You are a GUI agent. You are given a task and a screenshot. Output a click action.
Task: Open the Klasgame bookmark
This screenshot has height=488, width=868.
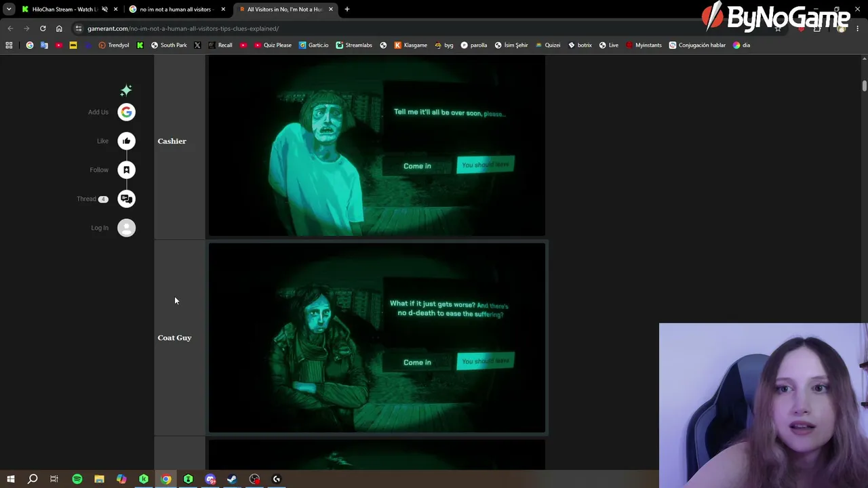tap(411, 45)
